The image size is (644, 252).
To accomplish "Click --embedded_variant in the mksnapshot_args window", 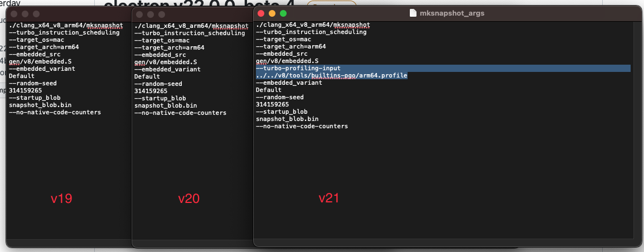I will (289, 83).
